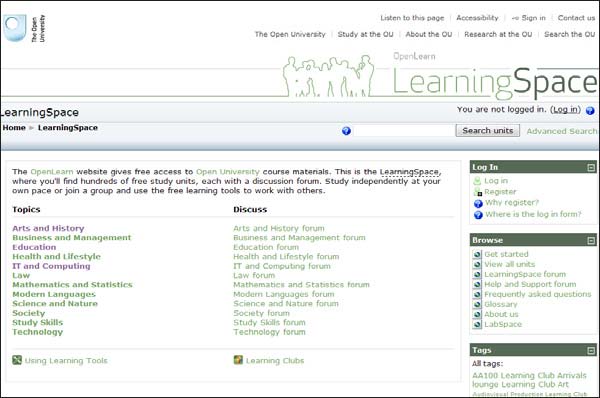Open Mathematics and Statistics forum

point(302,285)
